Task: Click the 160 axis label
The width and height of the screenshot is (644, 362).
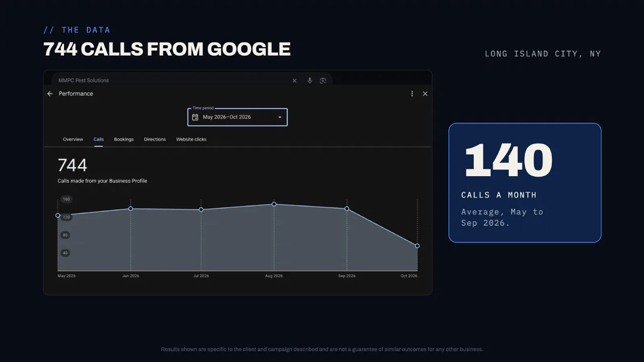Action: [x=66, y=199]
